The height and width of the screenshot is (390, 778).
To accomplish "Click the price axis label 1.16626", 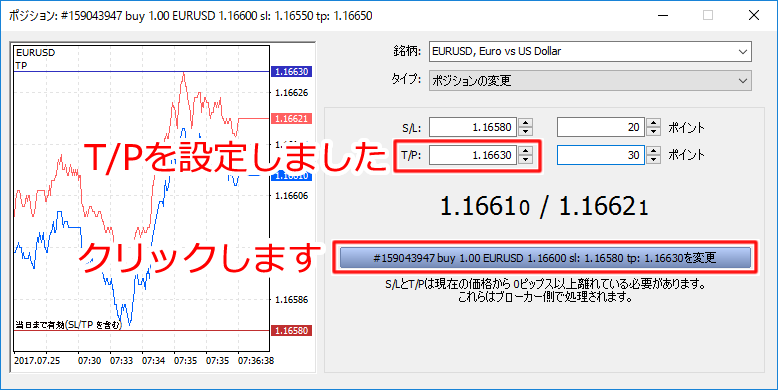I will (292, 93).
